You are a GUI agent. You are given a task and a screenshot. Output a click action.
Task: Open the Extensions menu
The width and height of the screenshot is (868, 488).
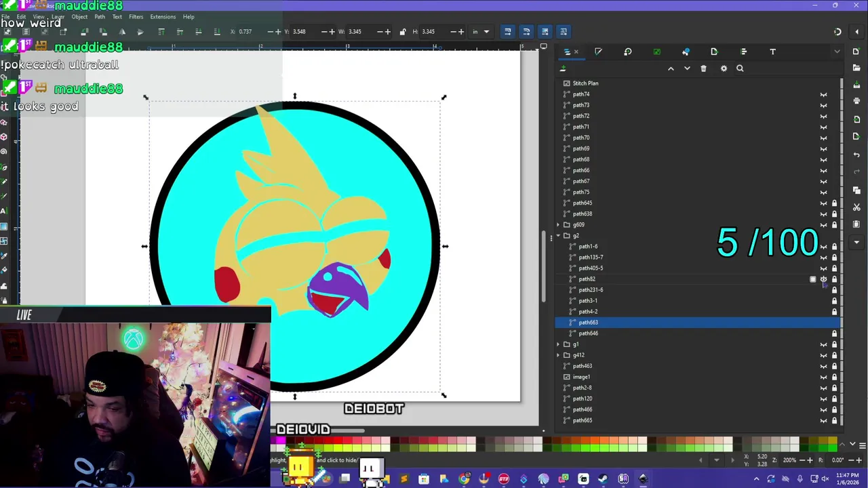tap(163, 17)
